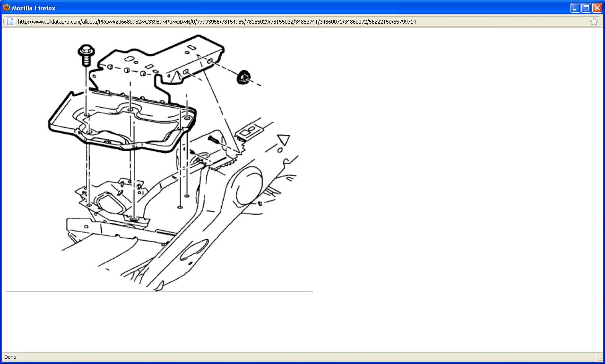The width and height of the screenshot is (605, 364).
Task: Minimize the Mozilla Firefox window
Action: coord(575,8)
